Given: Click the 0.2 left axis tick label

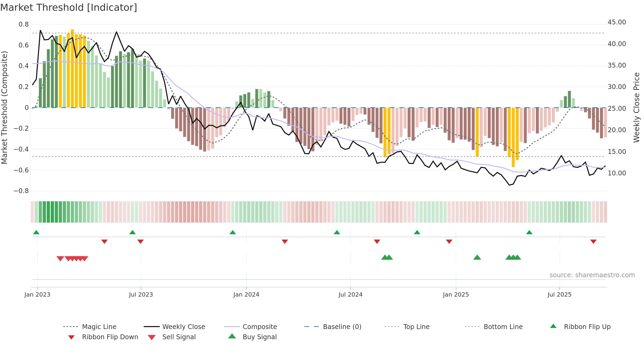Looking at the screenshot, I should click(24, 87).
